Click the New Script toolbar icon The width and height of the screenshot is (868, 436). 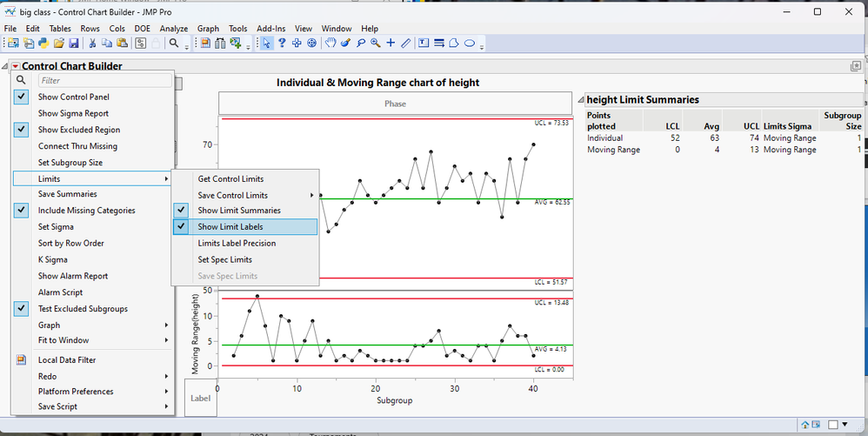pos(29,44)
